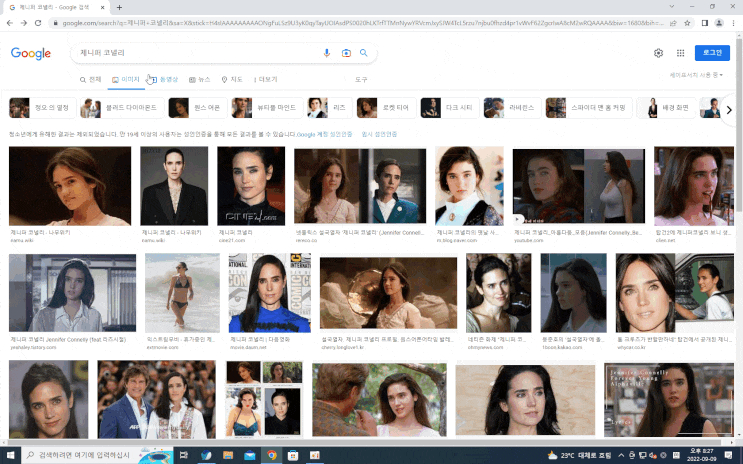743x464 pixels.
Task: Expand 더보기 search options
Action: tap(265, 80)
